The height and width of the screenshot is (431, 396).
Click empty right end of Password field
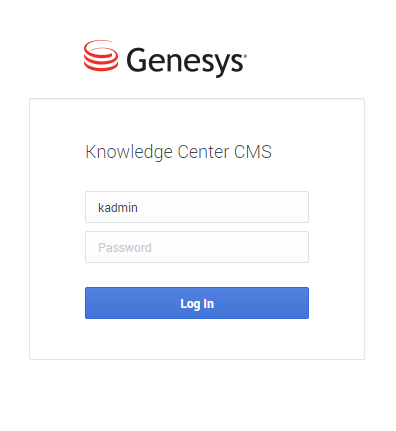coord(283,247)
